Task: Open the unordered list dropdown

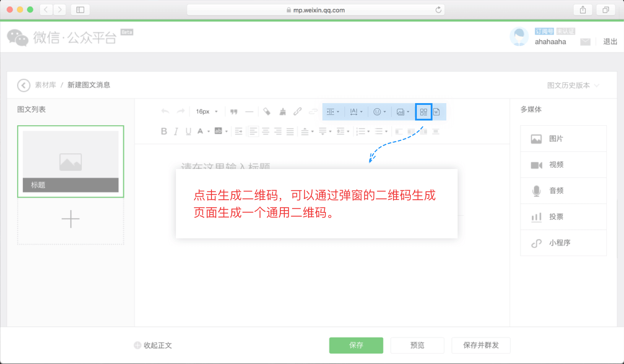Action: coord(381,131)
